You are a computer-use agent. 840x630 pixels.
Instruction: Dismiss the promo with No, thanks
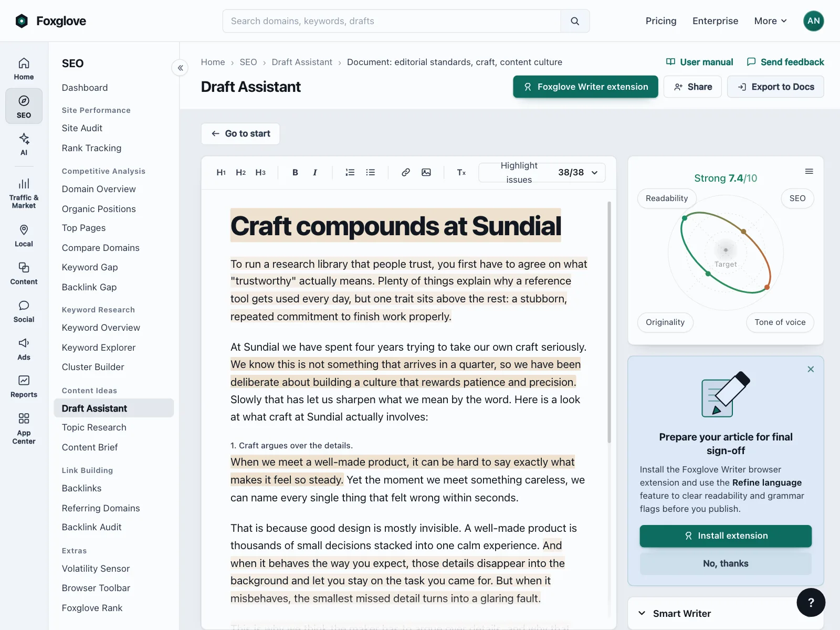click(x=726, y=563)
